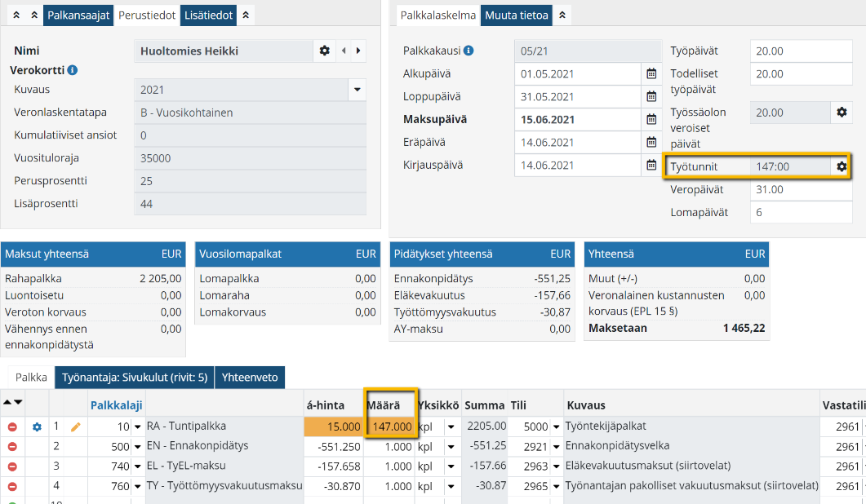Click the info icon next to Palkkakausi
The image size is (866, 504).
tap(469, 51)
